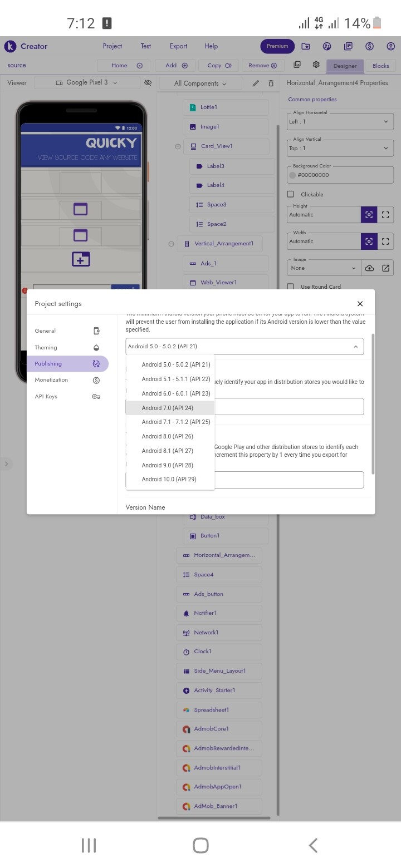The image size is (401, 868).
Task: Open the assets folder icon in top bar
Action: tap(306, 46)
